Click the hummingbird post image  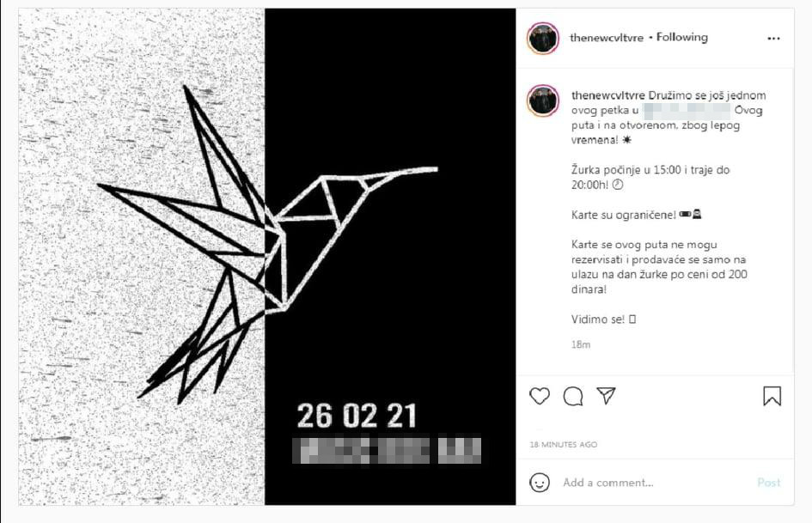(267, 256)
